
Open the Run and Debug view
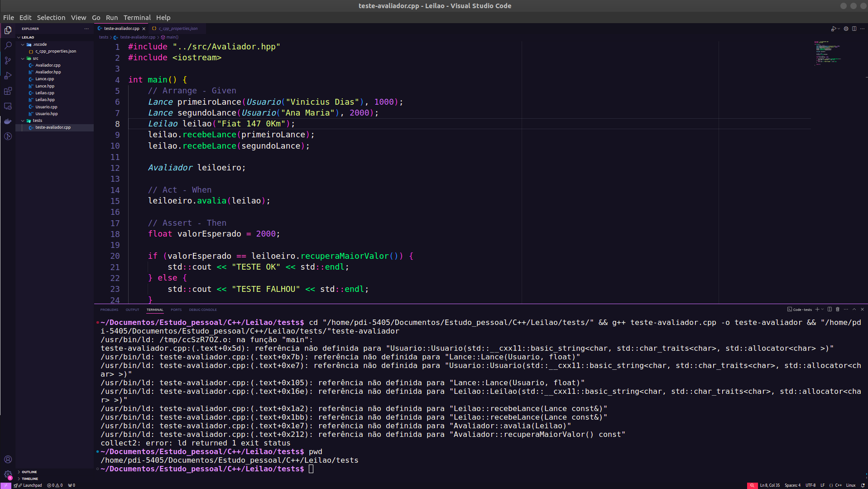click(x=8, y=76)
